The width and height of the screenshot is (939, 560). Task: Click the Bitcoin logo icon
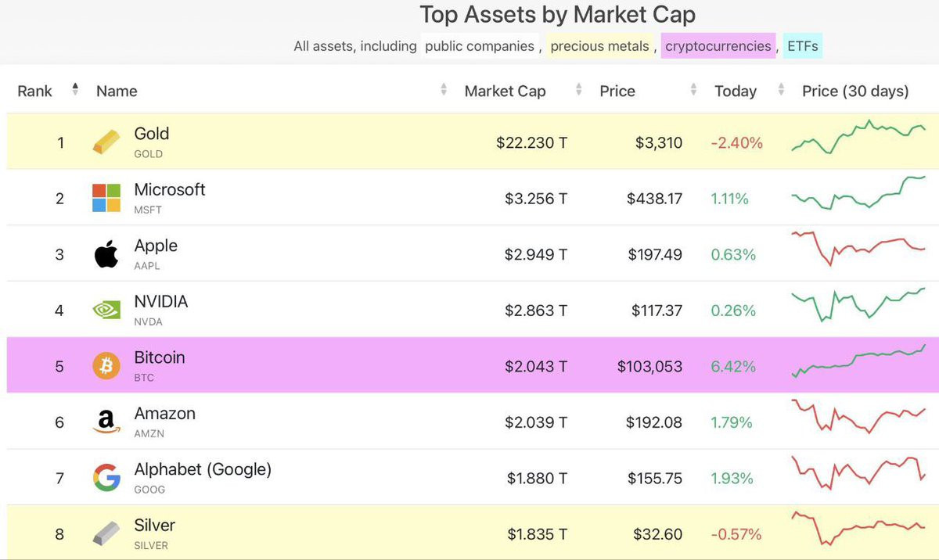click(106, 366)
